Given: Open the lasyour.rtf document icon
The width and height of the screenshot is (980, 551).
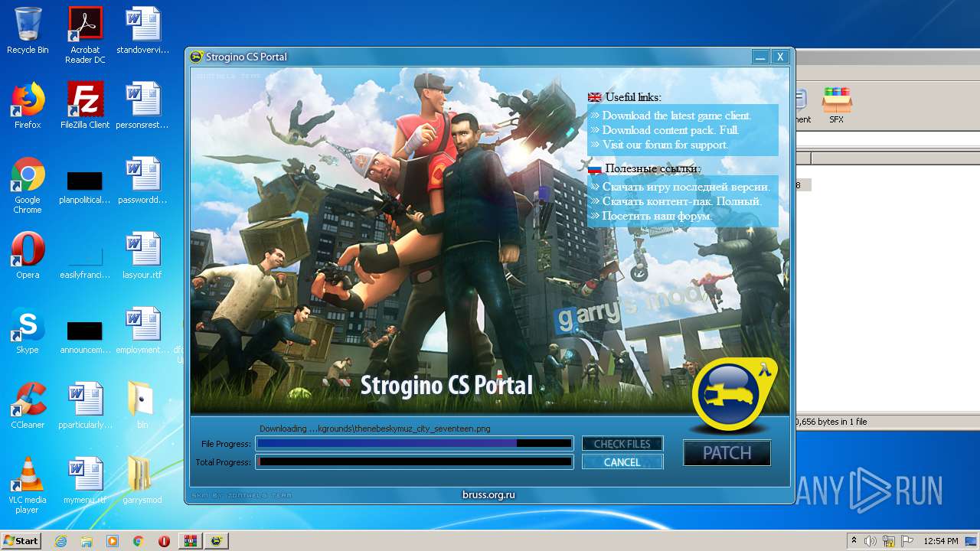Looking at the screenshot, I should (142, 256).
